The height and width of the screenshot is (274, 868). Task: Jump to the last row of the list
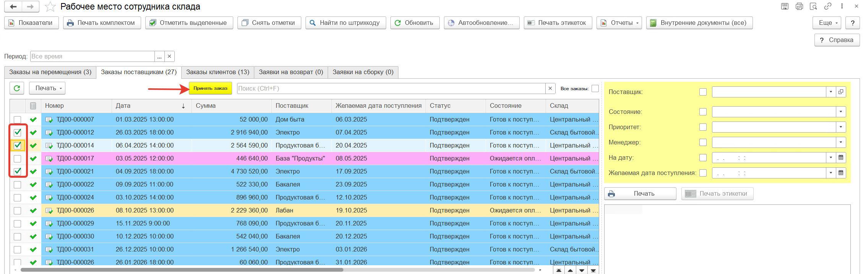coord(593,270)
